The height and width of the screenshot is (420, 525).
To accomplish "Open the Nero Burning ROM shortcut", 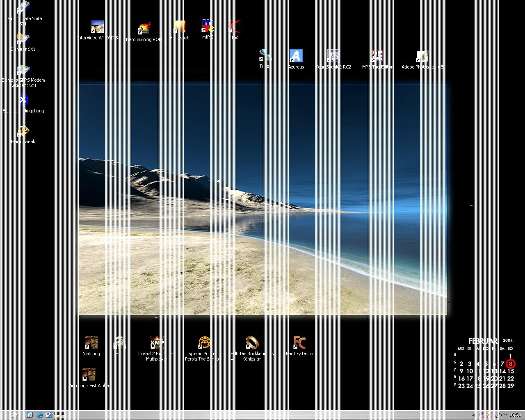I will [x=144, y=30].
